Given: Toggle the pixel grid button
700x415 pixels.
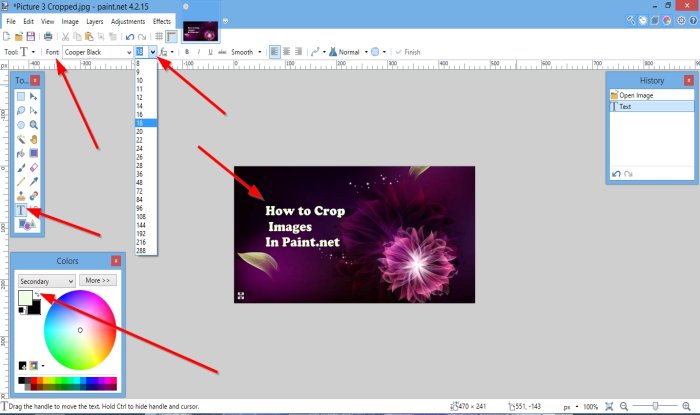Looking at the screenshot, I should click(159, 37).
